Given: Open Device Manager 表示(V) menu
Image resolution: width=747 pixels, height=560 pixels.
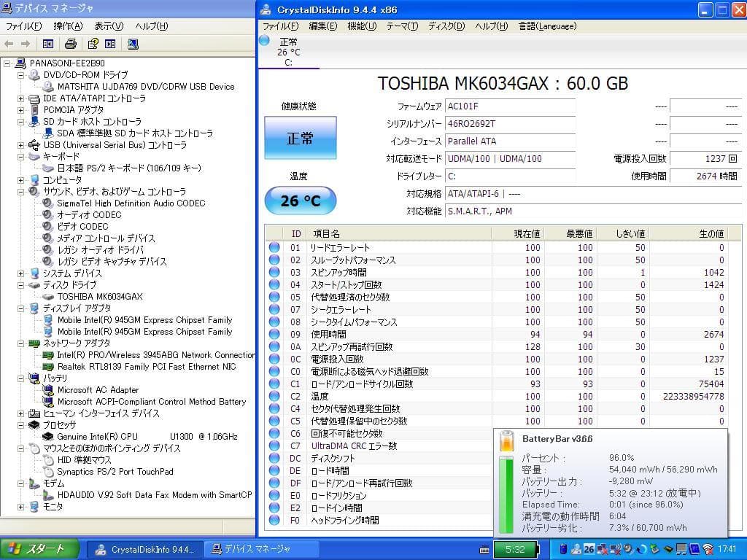Looking at the screenshot, I should pos(109,26).
